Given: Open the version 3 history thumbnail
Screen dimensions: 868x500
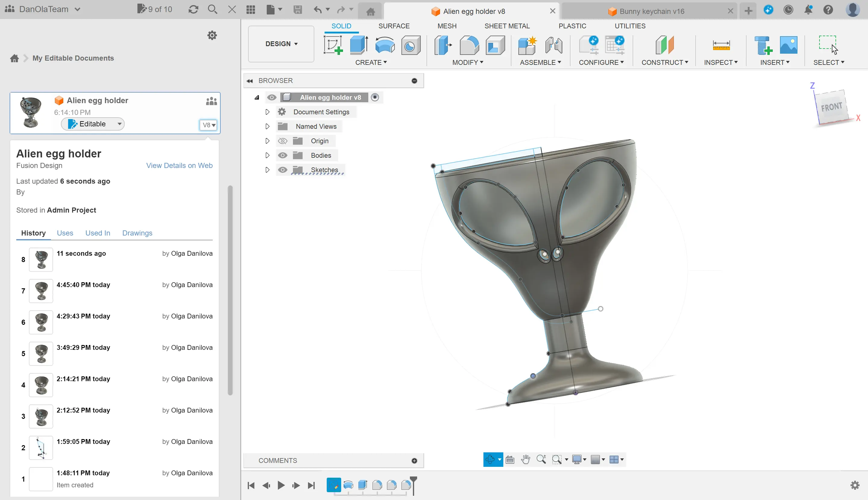Looking at the screenshot, I should click(x=41, y=416).
